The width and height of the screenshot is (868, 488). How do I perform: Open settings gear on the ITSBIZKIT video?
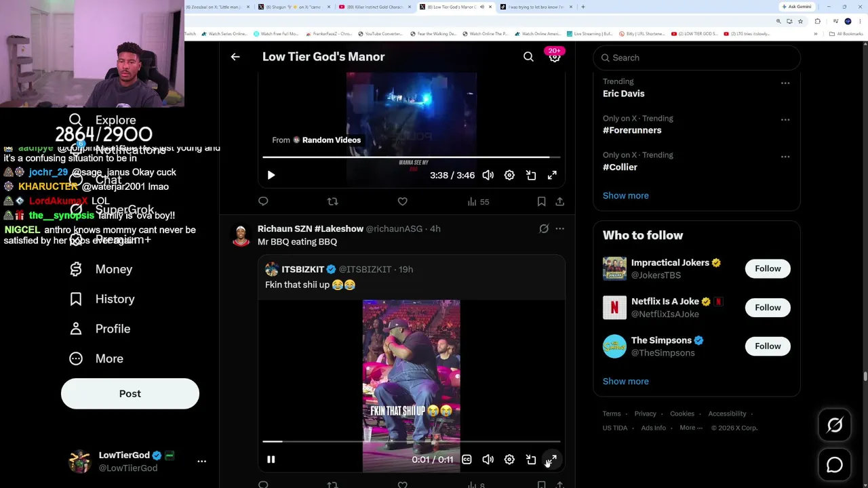[509, 460]
